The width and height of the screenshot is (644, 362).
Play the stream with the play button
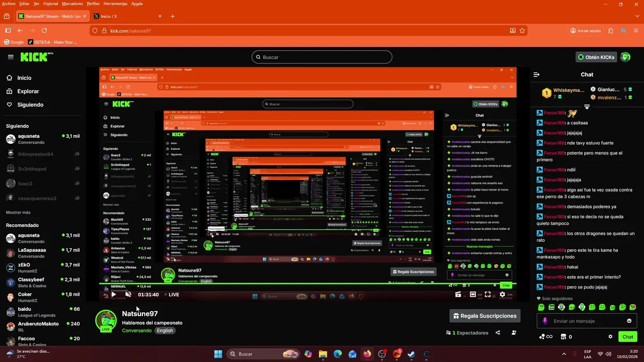click(x=113, y=295)
